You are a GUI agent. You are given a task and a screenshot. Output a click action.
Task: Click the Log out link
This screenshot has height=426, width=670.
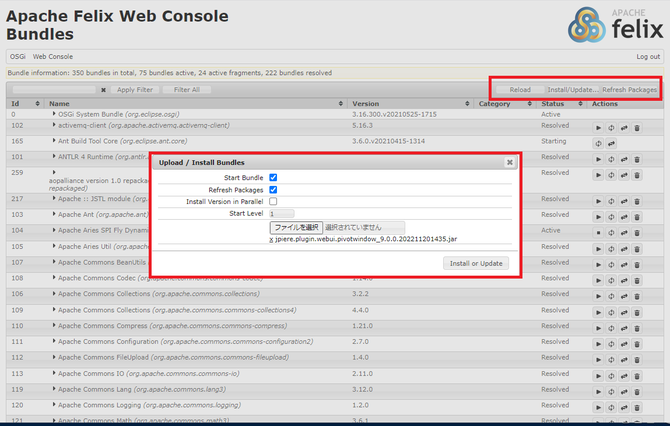(648, 56)
